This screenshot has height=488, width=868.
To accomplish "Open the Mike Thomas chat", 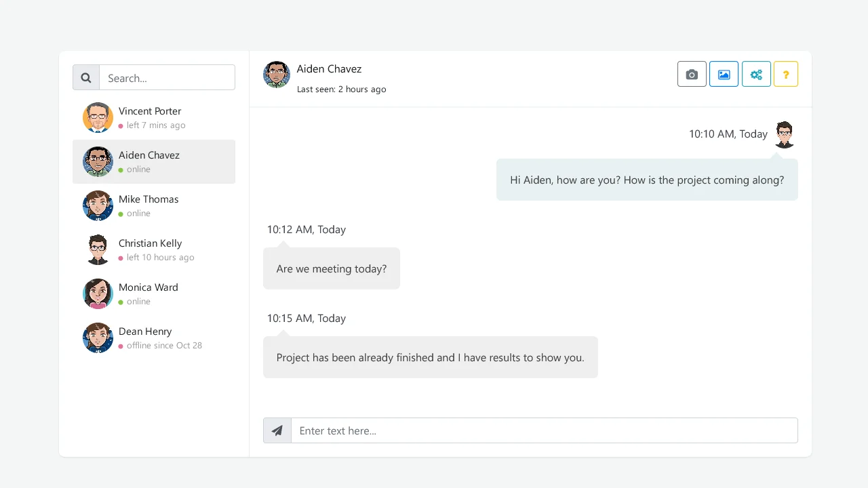I will pos(154,205).
